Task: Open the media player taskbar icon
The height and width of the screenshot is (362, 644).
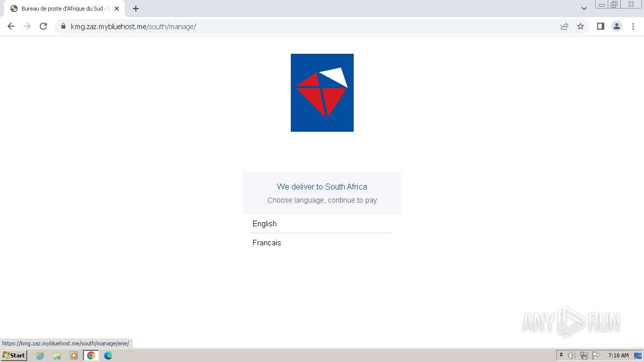Action: click(x=74, y=355)
